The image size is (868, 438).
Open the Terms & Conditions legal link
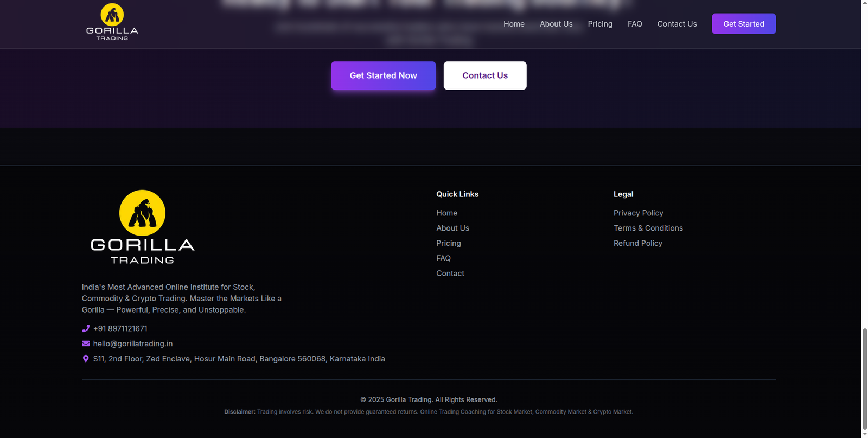pos(648,228)
